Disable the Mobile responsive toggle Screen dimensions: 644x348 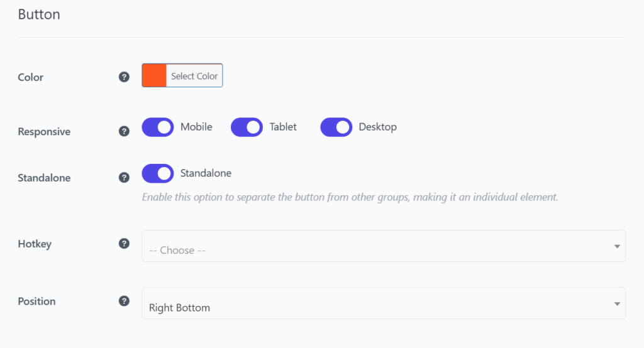[158, 128]
